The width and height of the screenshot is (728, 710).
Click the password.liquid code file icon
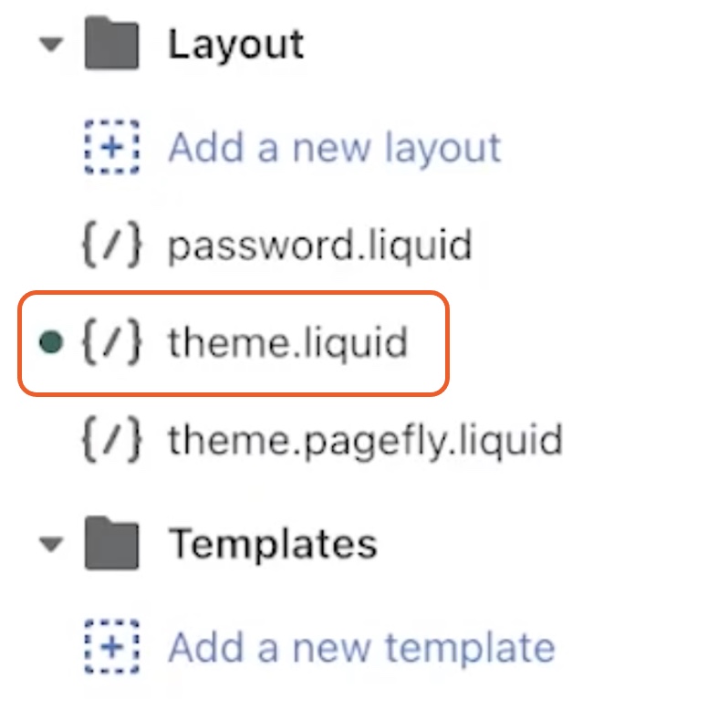click(111, 245)
